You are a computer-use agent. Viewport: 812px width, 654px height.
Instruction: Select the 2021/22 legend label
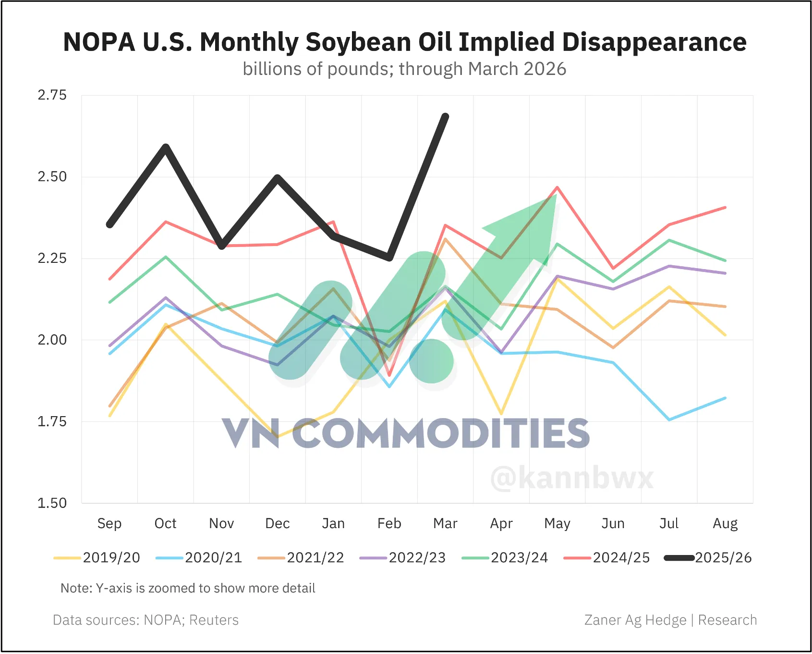tap(315, 558)
